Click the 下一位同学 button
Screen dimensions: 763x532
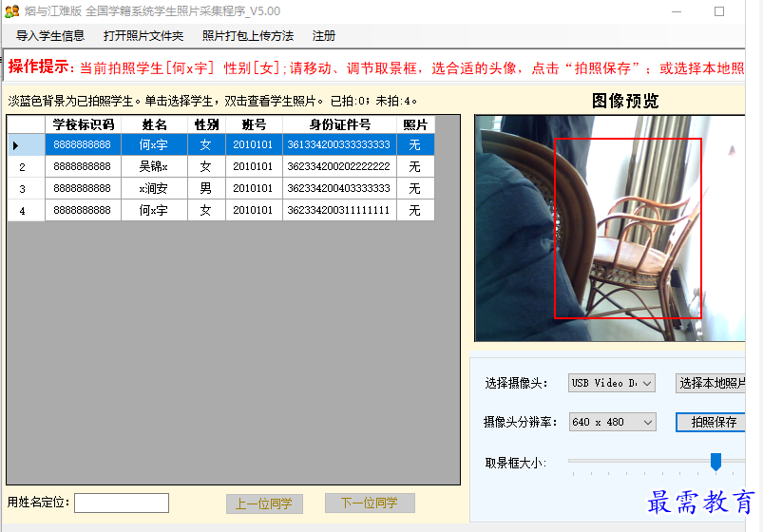(x=370, y=503)
